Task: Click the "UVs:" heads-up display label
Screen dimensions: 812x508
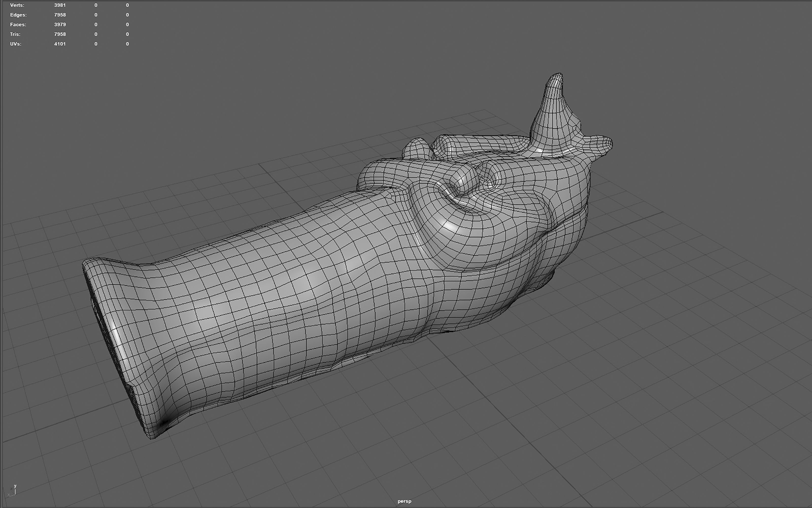Action: tap(15, 44)
